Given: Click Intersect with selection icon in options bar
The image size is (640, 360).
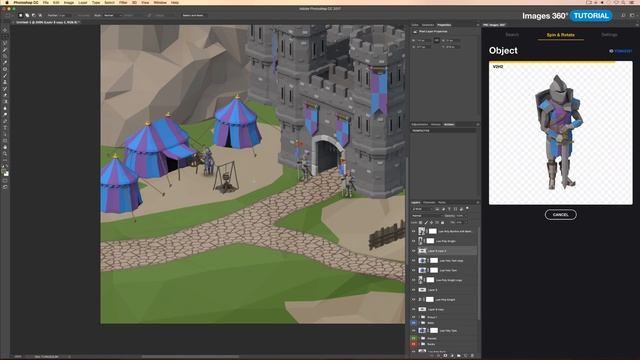Looking at the screenshot, I should [40, 16].
